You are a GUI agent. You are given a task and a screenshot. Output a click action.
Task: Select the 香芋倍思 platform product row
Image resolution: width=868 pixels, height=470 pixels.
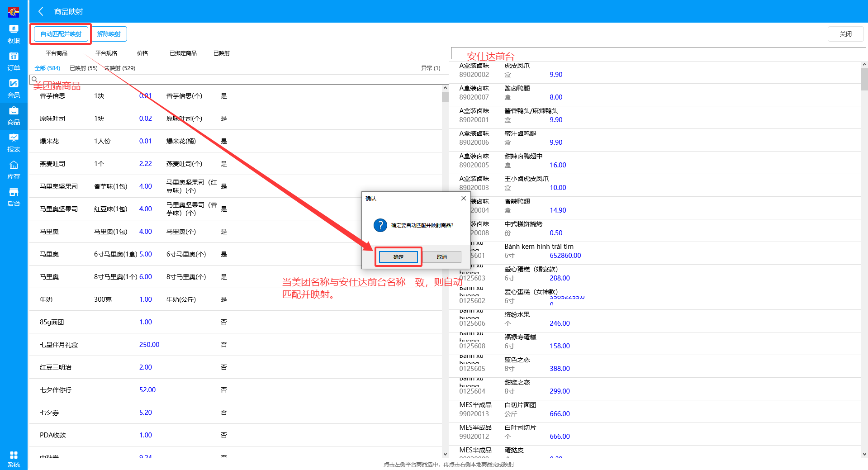pos(235,96)
